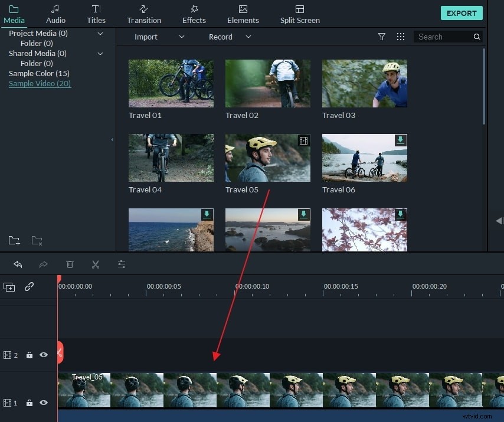This screenshot has height=422, width=504.
Task: Redo the last action
Action: point(43,264)
